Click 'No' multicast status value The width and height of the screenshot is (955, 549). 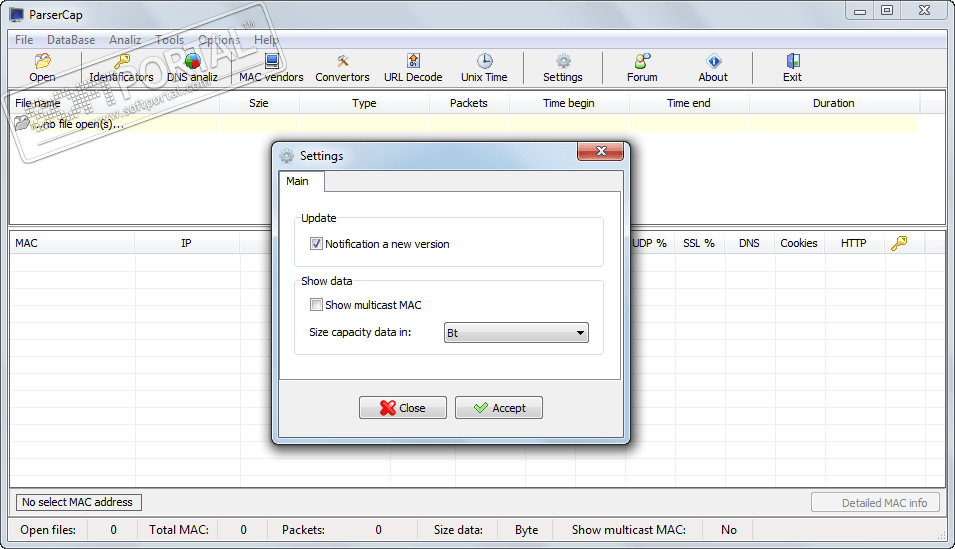pos(729,530)
